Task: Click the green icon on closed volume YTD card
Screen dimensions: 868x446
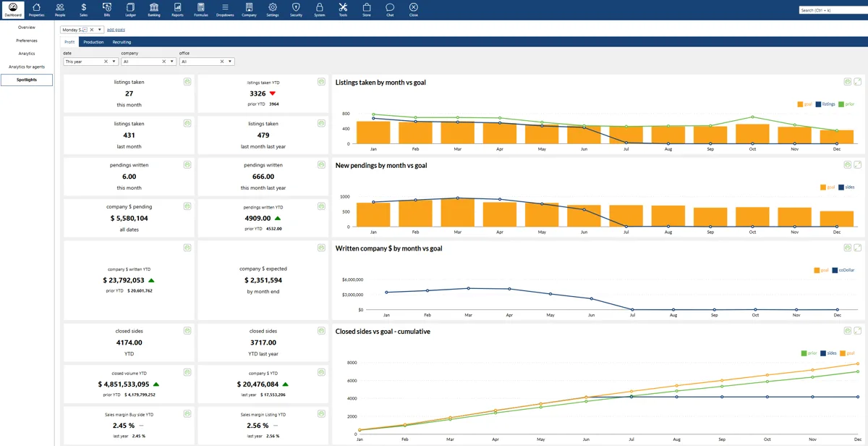Action: click(x=187, y=372)
